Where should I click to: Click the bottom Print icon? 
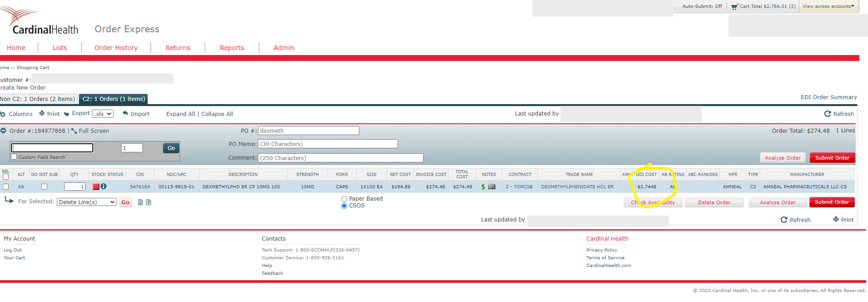[836, 219]
